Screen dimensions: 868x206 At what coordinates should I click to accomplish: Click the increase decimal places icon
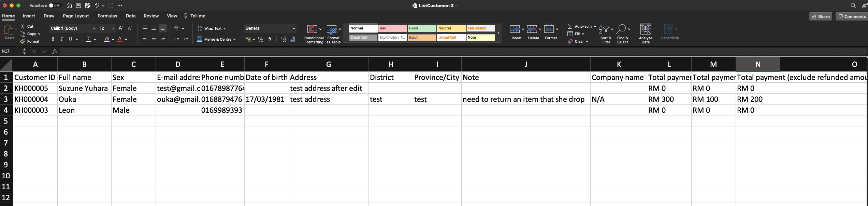point(283,39)
